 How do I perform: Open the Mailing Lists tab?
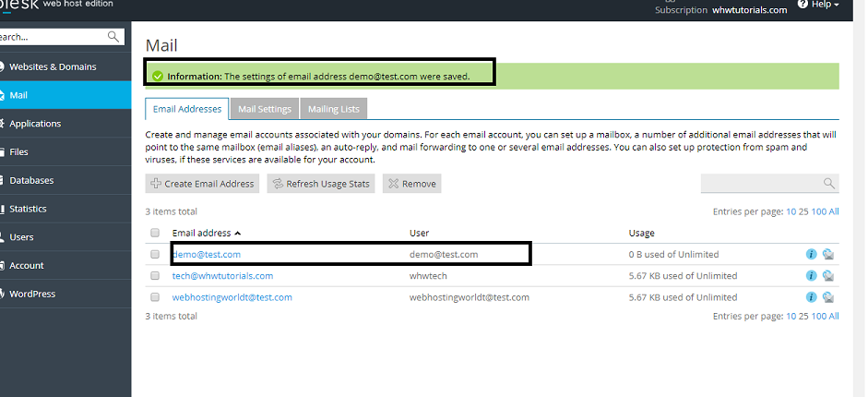coord(334,109)
